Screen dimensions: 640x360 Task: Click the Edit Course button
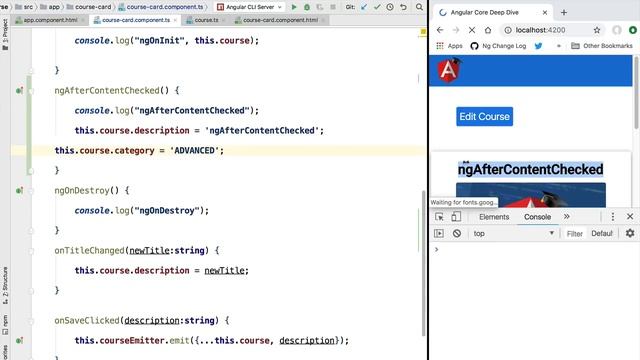(x=484, y=116)
